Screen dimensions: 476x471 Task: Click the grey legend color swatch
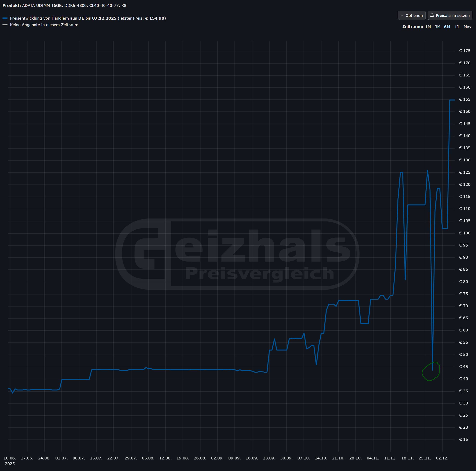(5, 25)
